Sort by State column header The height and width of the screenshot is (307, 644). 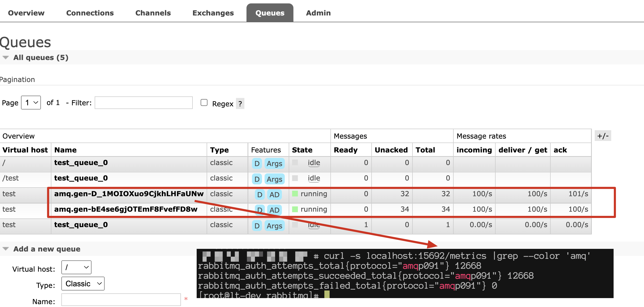[302, 150]
